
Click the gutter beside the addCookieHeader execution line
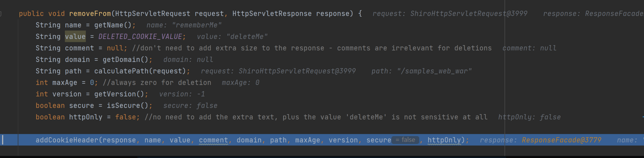9,140
